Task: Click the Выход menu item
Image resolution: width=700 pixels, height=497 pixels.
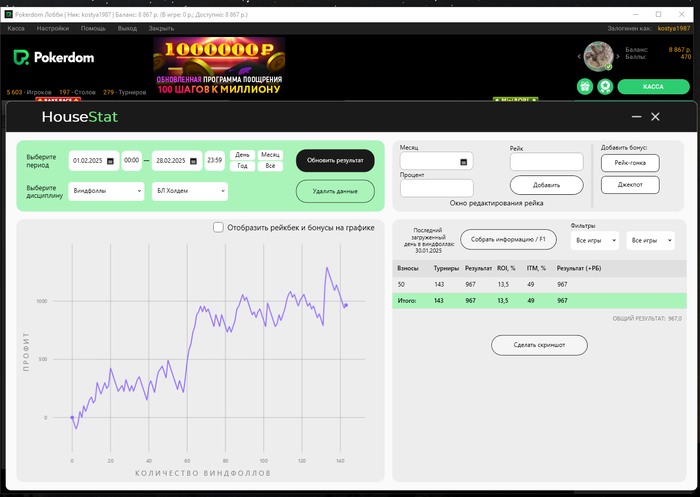Action: coord(127,28)
